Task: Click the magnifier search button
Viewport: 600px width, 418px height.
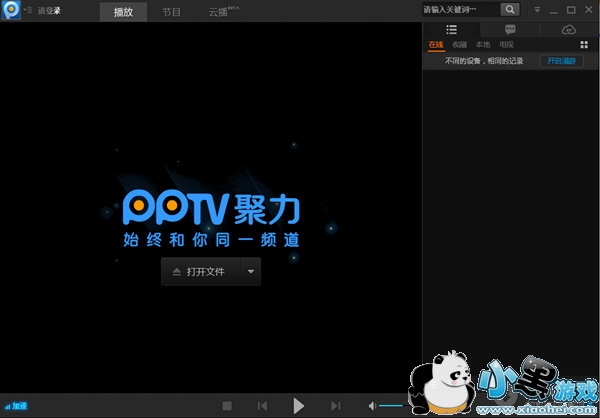Action: (x=510, y=10)
